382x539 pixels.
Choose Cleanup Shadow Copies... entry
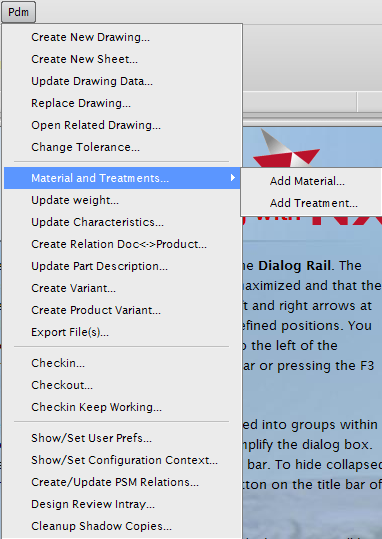pyautogui.click(x=122, y=526)
